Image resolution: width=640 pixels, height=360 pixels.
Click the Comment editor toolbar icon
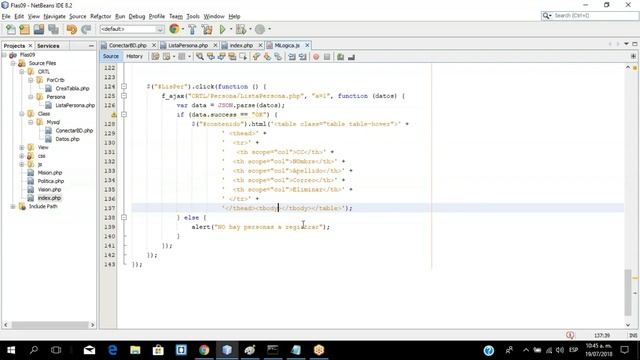click(340, 57)
